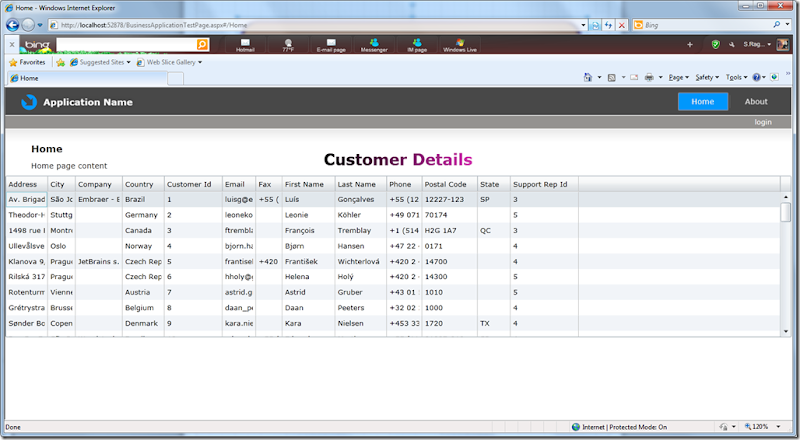Close the Bing toolbar with its X
This screenshot has height=440, width=800.
[x=12, y=45]
